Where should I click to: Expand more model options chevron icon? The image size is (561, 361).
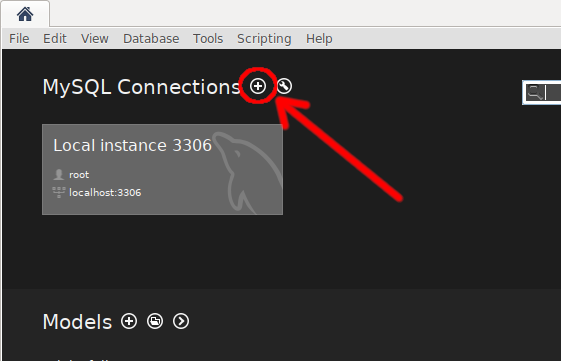point(181,321)
